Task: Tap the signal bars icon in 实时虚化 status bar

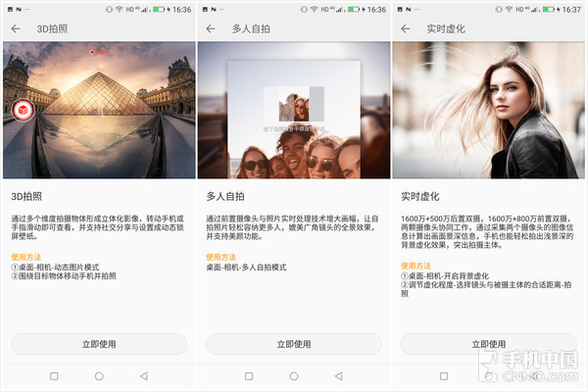Action: (x=535, y=10)
